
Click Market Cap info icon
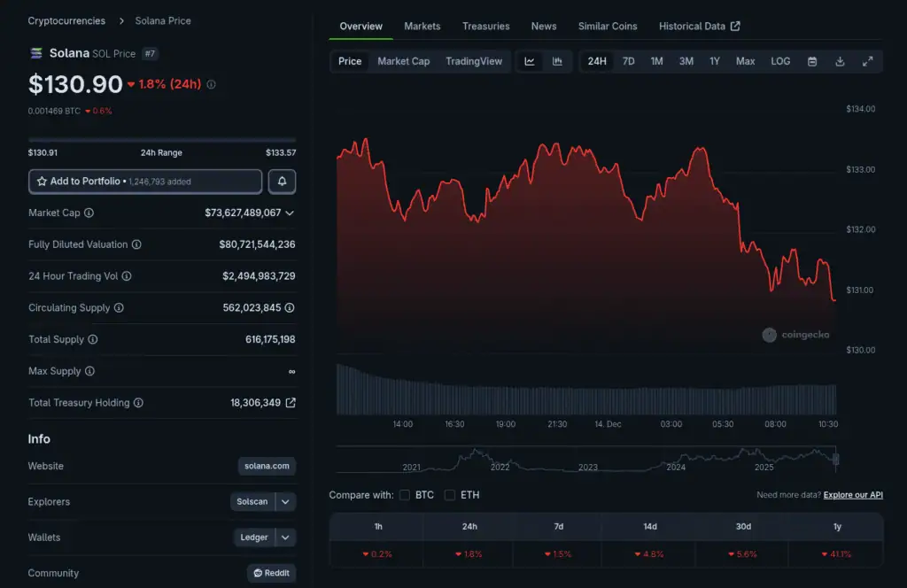coord(89,213)
